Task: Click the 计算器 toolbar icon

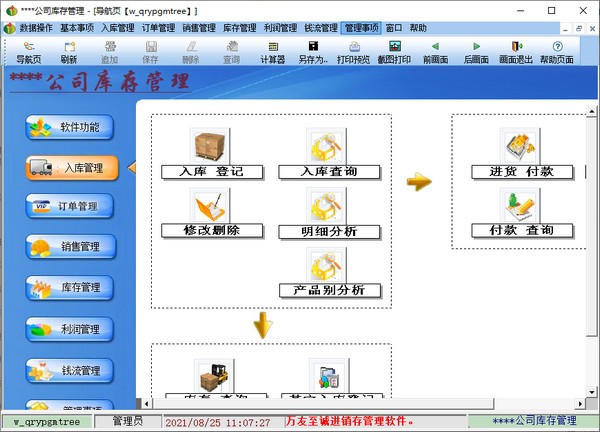Action: click(273, 52)
